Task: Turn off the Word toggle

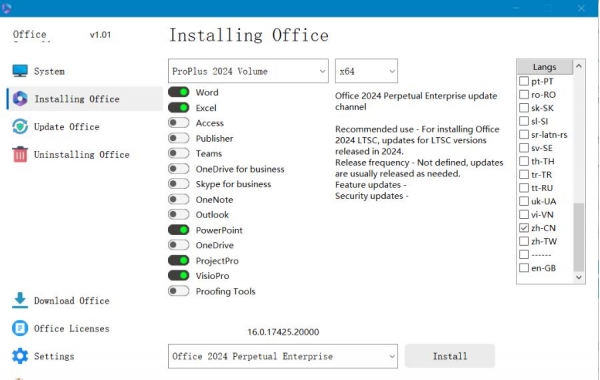Action: click(x=179, y=92)
